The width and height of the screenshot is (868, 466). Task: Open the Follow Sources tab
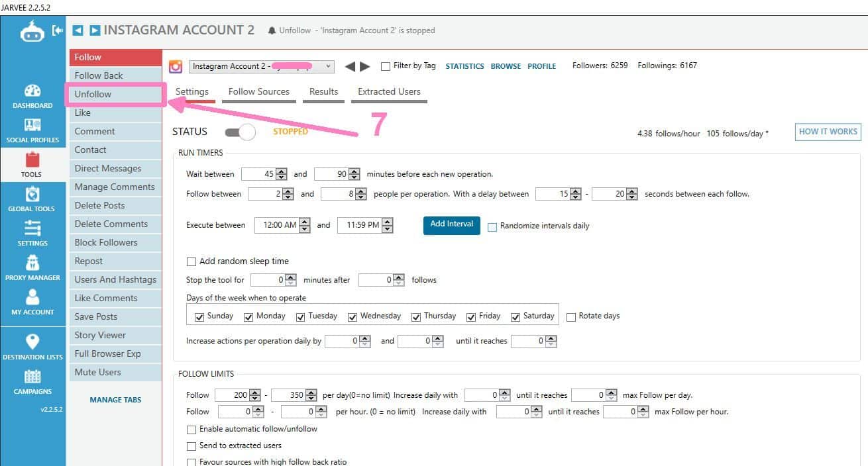click(259, 92)
